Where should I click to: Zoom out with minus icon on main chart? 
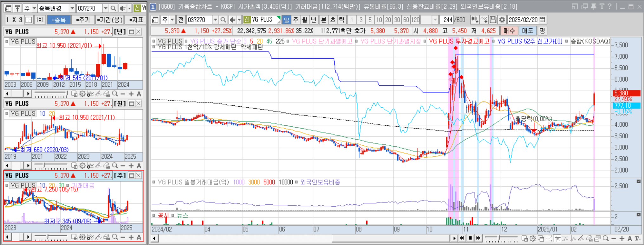pyautogui.click(x=614, y=238)
